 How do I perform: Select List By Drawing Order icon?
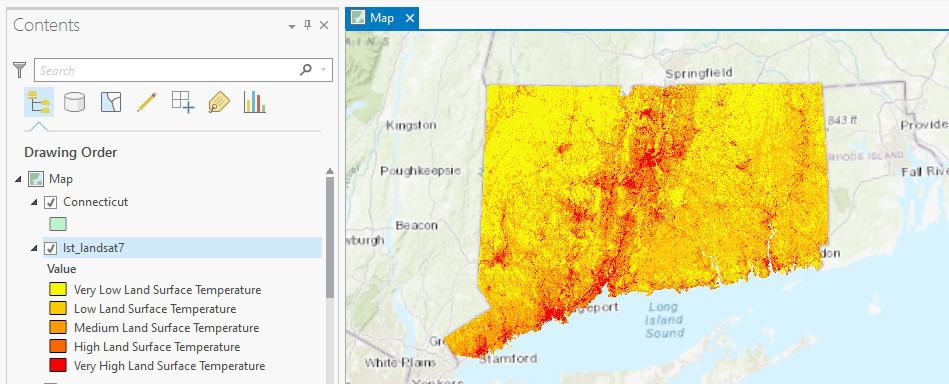pos(39,102)
